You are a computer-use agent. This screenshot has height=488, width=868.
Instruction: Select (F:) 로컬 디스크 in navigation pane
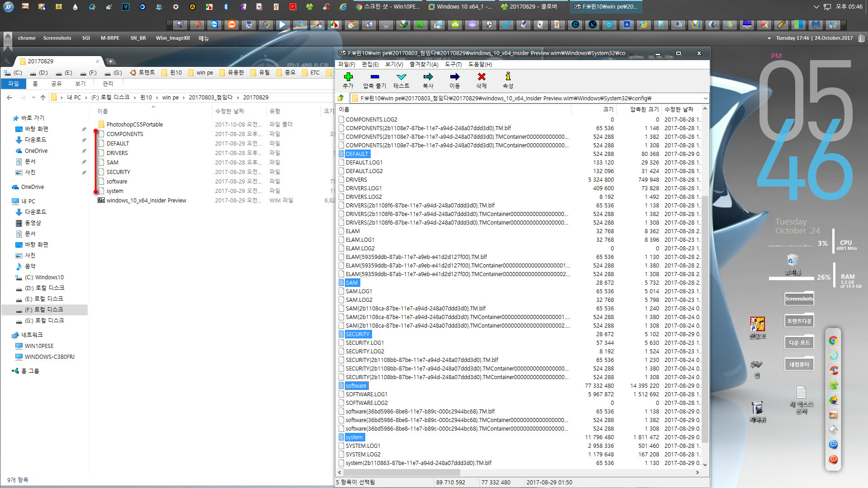44,310
